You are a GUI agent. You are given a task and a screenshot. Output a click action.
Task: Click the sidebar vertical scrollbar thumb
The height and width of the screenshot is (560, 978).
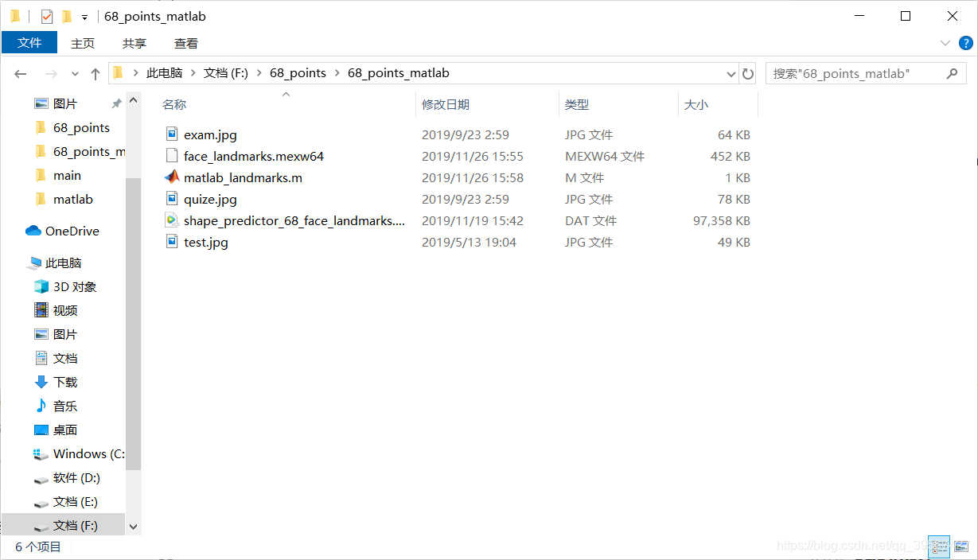coord(133,322)
